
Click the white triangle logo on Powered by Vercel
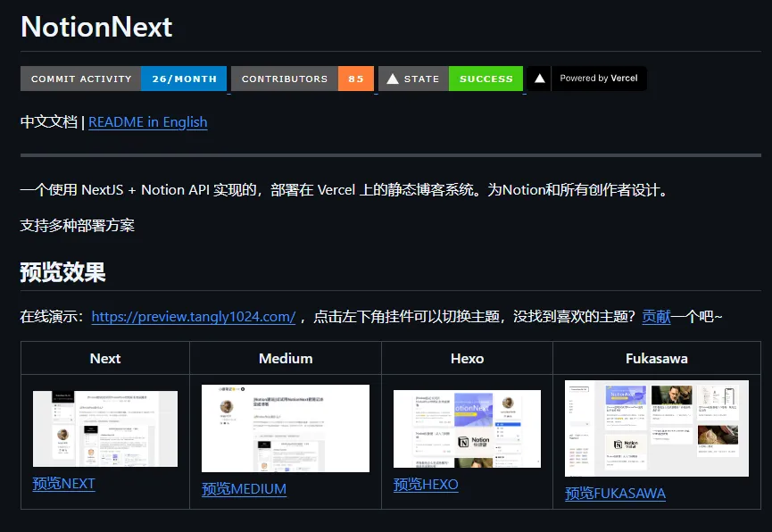[540, 79]
